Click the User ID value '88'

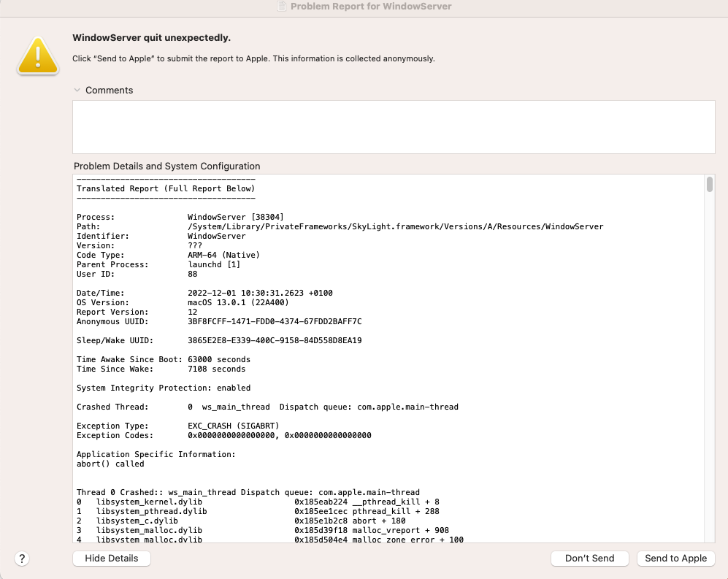point(192,274)
